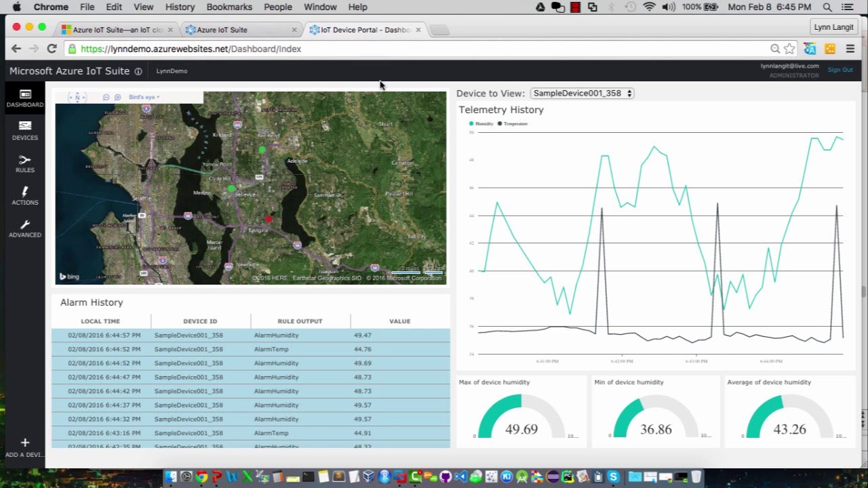Select the alarm row with value 49.69
The height and width of the screenshot is (488, 868).
coord(250,363)
